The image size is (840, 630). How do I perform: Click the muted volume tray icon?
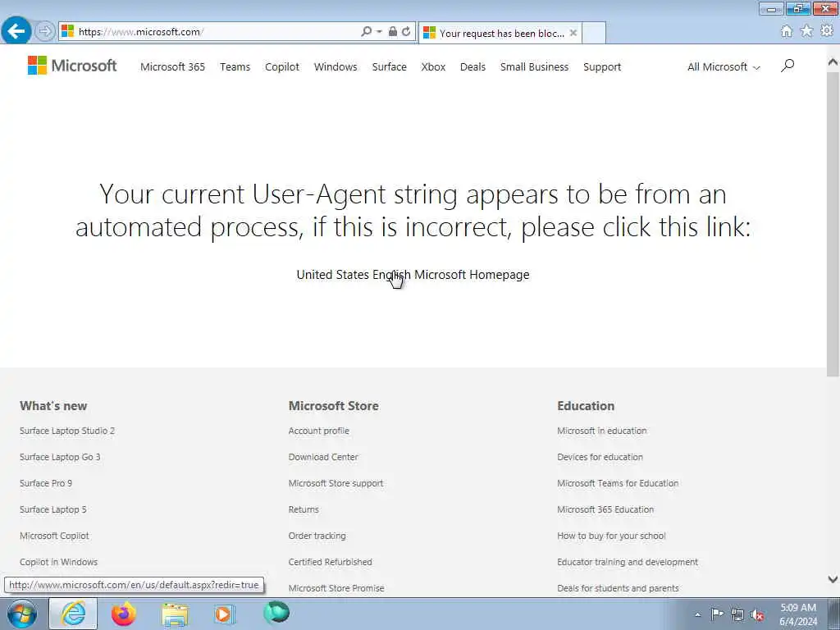click(757, 615)
